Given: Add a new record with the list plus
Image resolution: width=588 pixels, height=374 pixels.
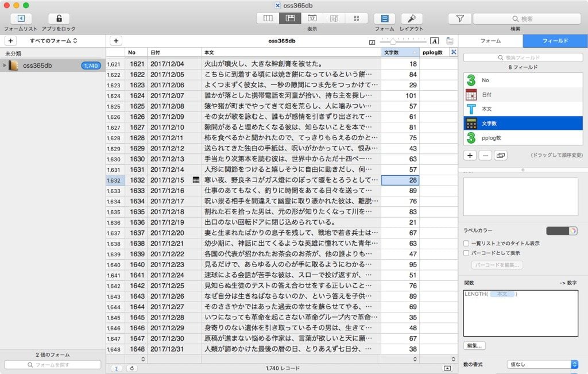Looking at the screenshot, I should click(x=116, y=41).
